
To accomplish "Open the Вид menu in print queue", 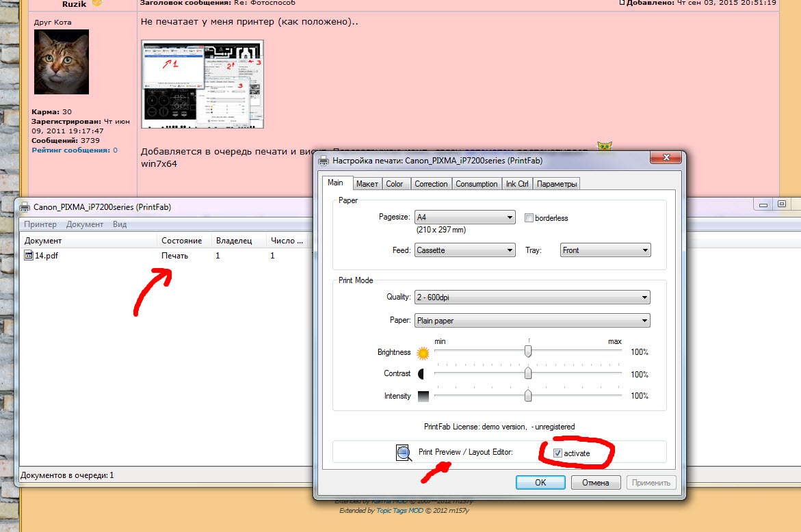I will (x=120, y=224).
